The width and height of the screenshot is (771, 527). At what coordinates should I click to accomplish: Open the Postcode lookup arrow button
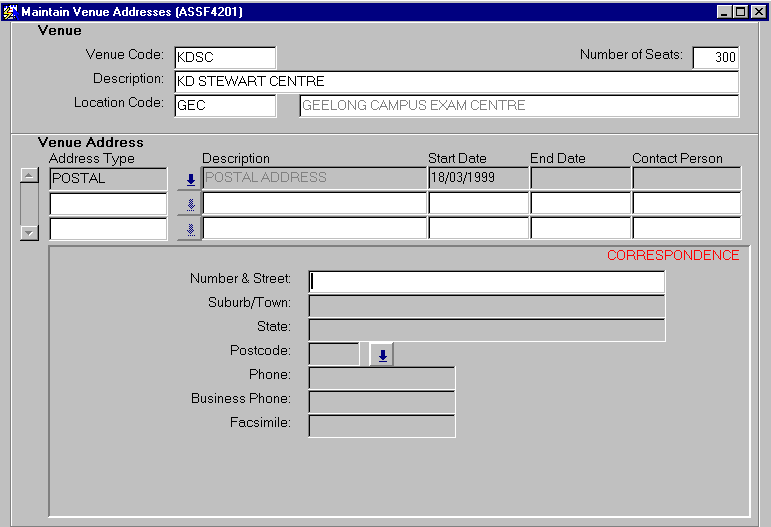click(382, 354)
